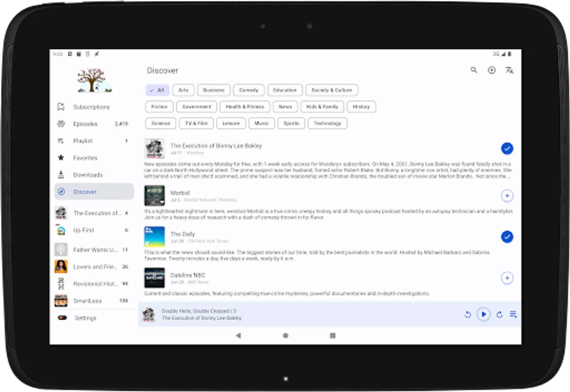Open the language translate icon

[509, 70]
